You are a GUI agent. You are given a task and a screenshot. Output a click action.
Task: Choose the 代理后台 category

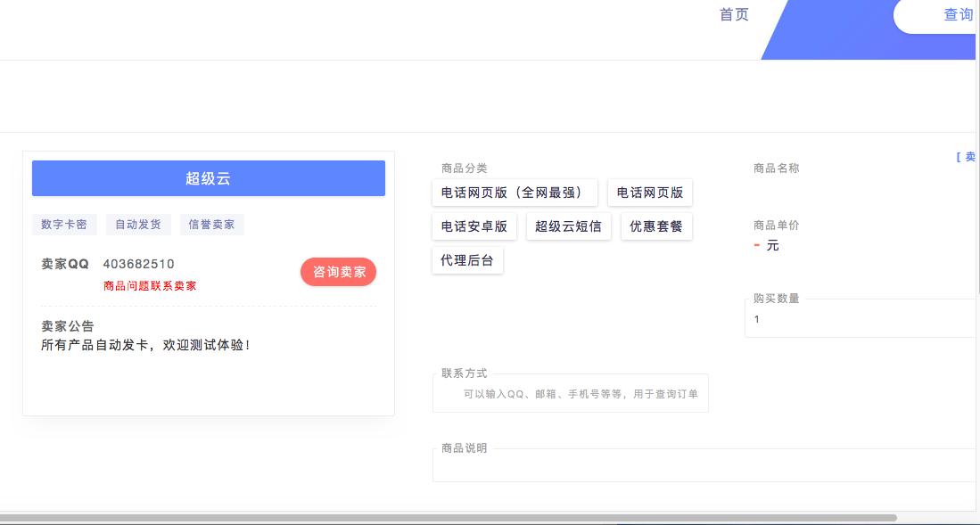(x=467, y=260)
